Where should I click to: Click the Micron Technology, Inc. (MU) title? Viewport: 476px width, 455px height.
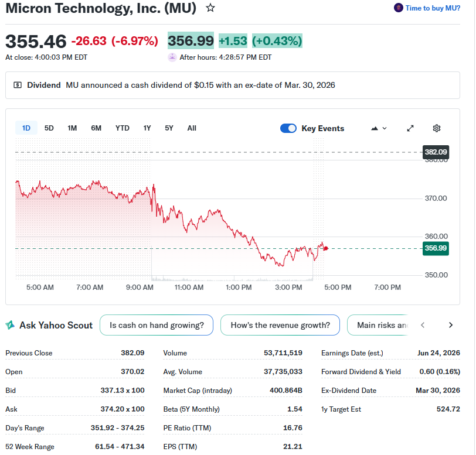pyautogui.click(x=101, y=8)
